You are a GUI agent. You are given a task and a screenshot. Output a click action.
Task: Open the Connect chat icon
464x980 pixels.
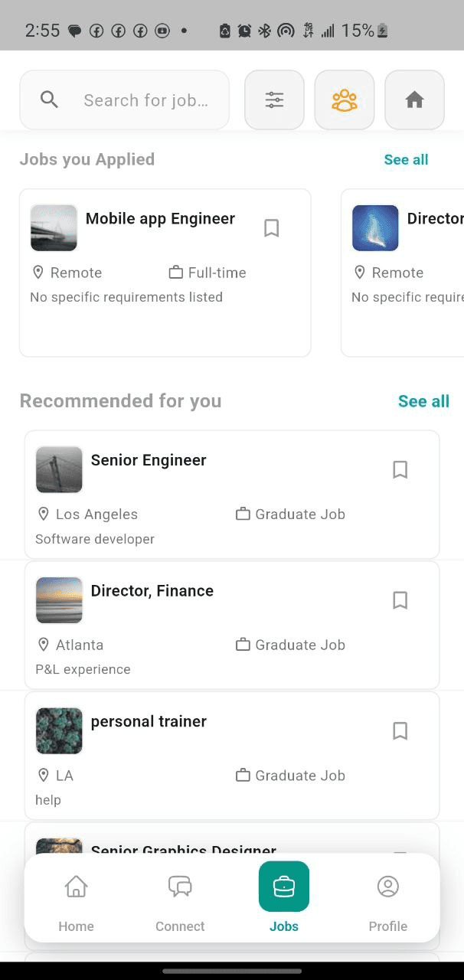point(180,886)
